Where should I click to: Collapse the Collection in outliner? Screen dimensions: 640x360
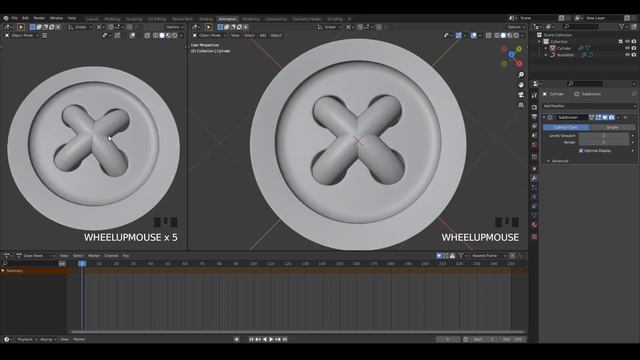pos(540,42)
